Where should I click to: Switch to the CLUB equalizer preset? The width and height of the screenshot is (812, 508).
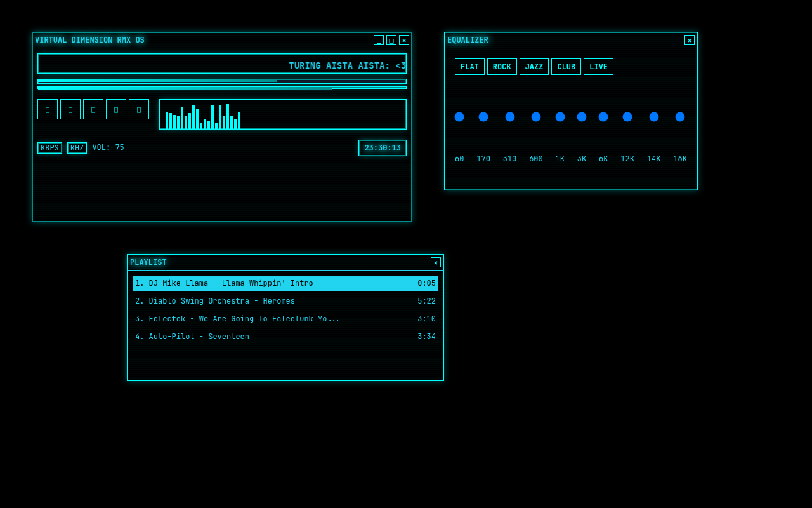(566, 67)
